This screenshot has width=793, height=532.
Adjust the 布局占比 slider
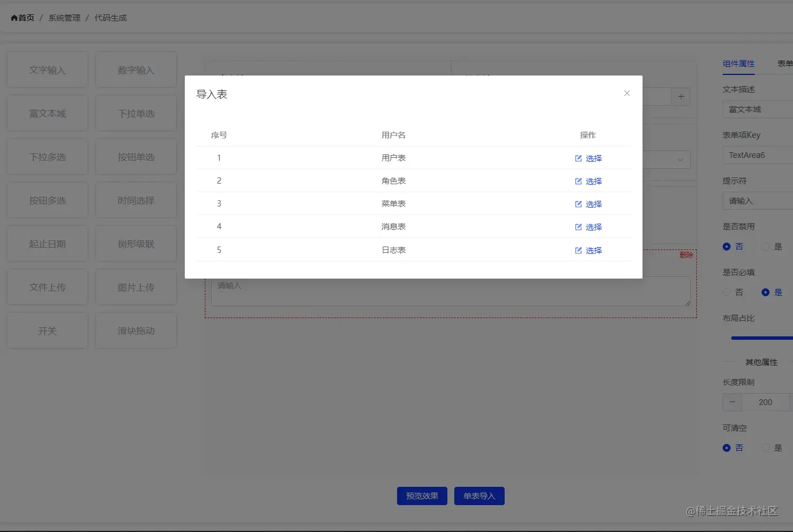(x=762, y=338)
